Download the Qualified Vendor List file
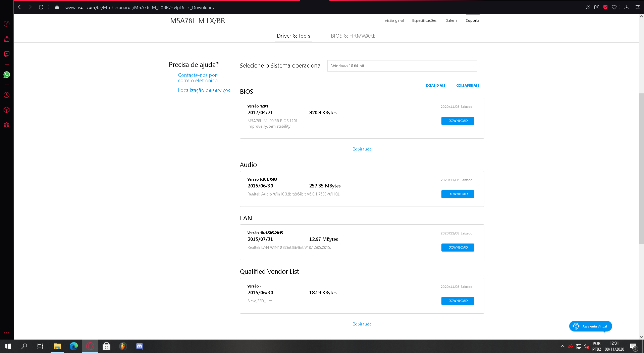 point(458,301)
